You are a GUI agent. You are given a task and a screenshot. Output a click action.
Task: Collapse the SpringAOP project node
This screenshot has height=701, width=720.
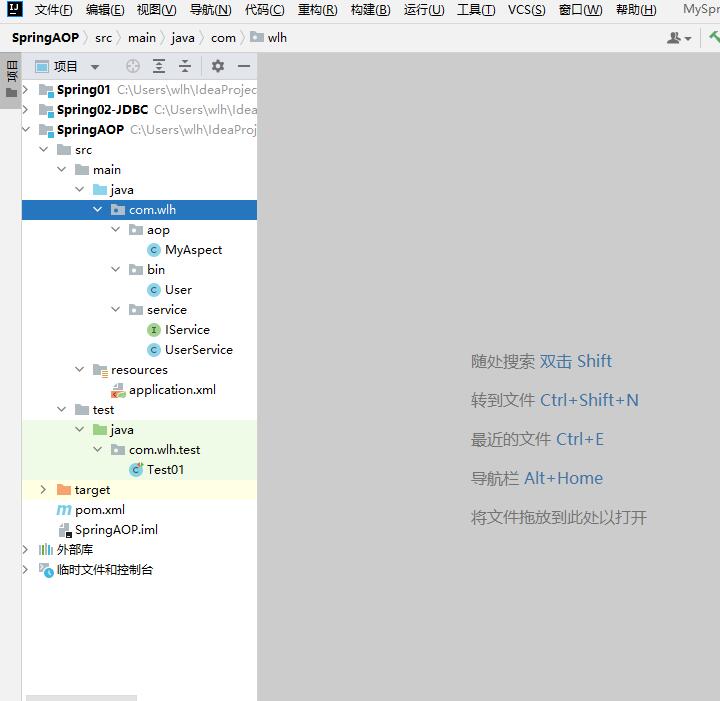coord(26,129)
